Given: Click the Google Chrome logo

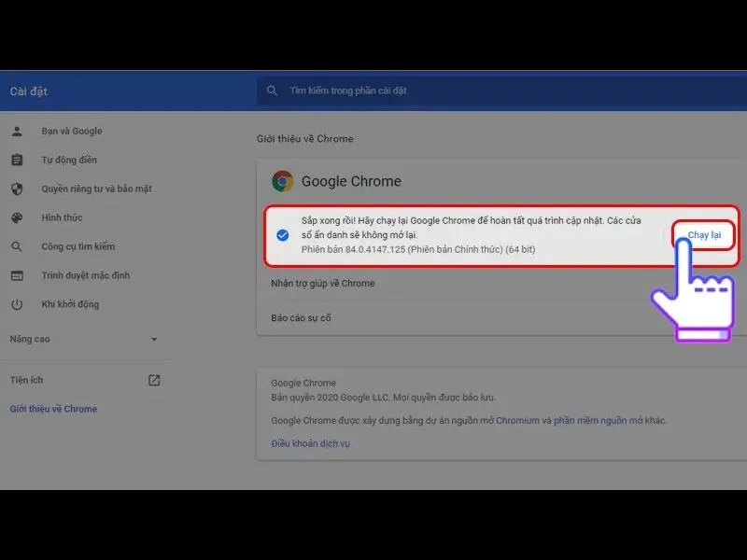Looking at the screenshot, I should (x=283, y=181).
